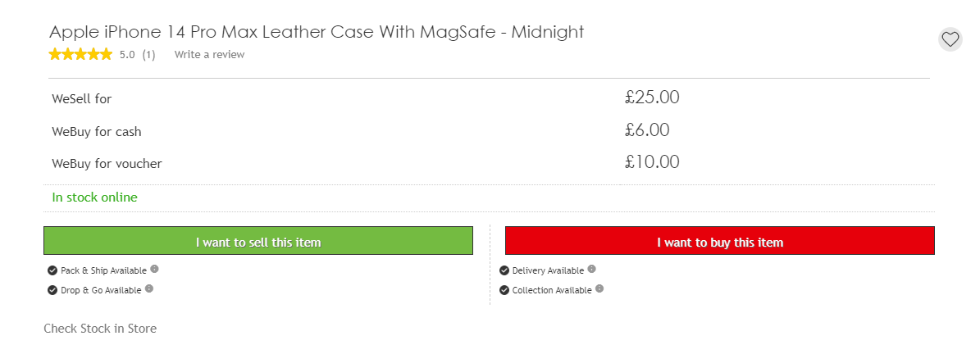Open Pack & Ship info icon
Screen dimensions: 980x345
[154, 270]
